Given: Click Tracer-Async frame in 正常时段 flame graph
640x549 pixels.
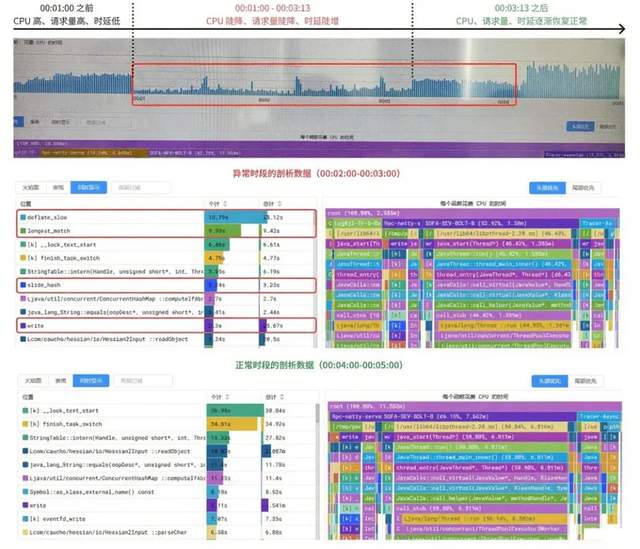Looking at the screenshot, I should [599, 416].
